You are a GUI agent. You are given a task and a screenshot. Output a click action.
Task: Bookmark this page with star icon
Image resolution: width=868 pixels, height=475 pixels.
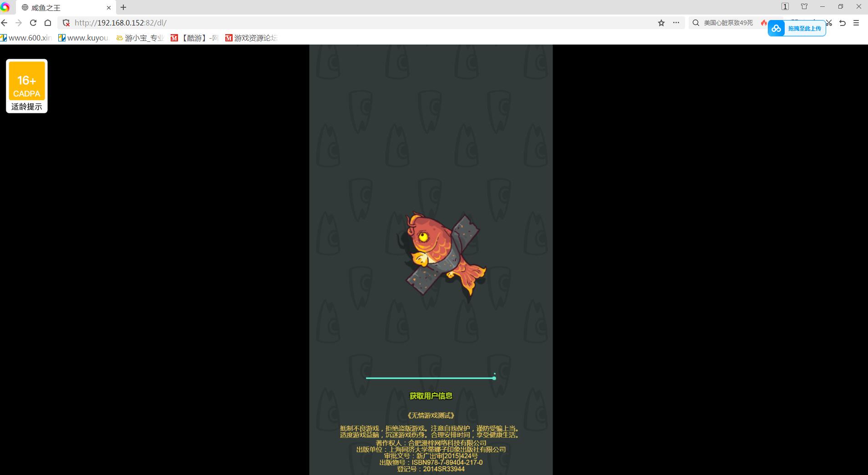click(661, 23)
